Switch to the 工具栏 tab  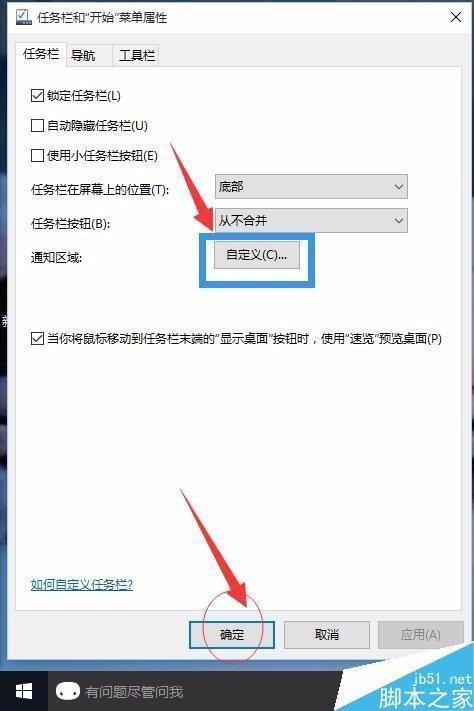[x=137, y=56]
